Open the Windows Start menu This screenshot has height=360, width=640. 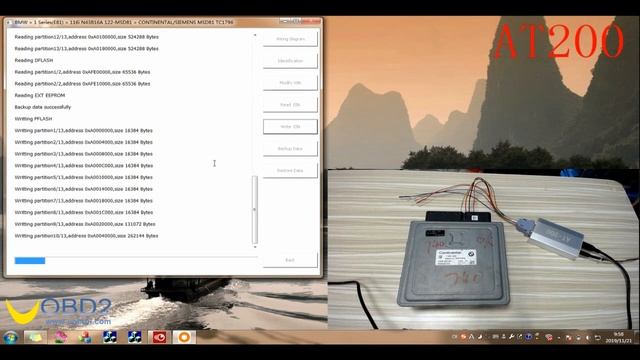point(11,337)
